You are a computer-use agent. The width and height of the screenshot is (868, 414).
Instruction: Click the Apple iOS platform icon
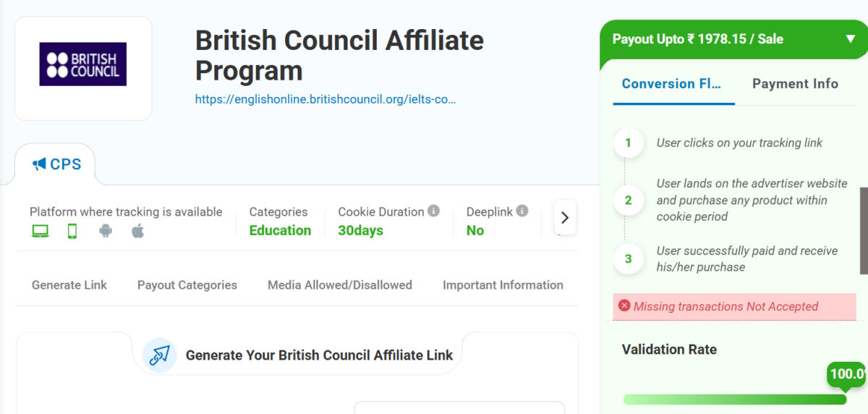tap(138, 232)
